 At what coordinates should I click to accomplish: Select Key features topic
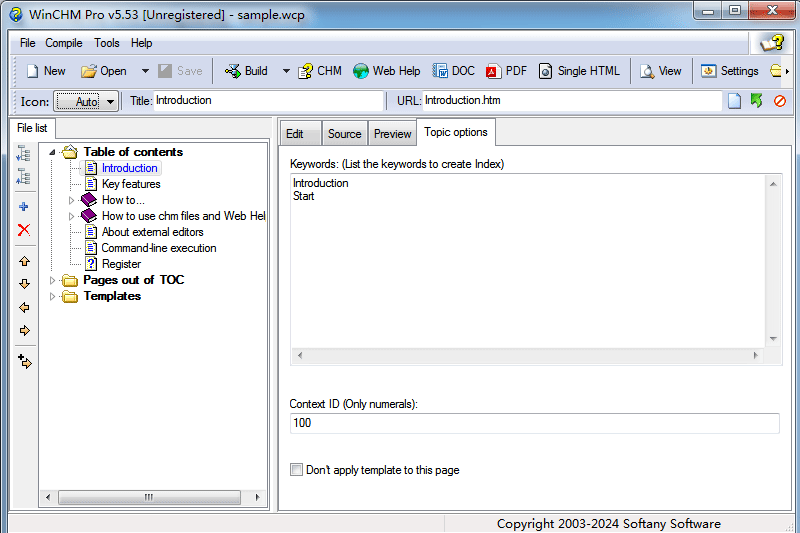(x=131, y=184)
